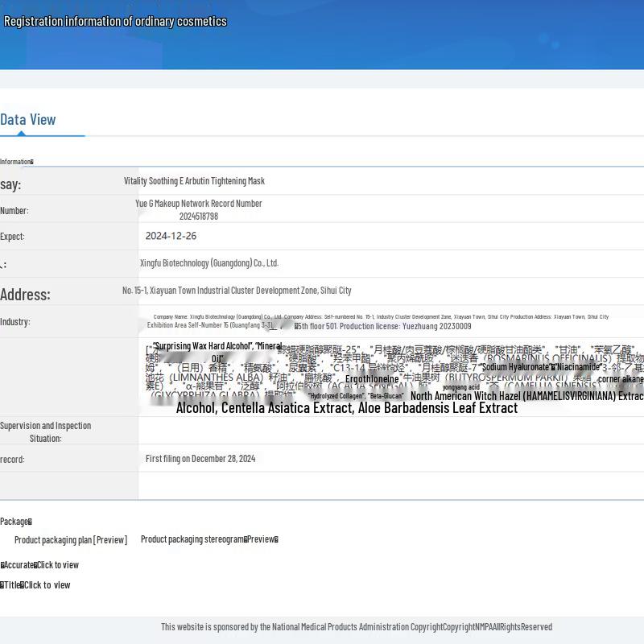
Task: Click the date 2024-12-26
Action: (x=171, y=236)
